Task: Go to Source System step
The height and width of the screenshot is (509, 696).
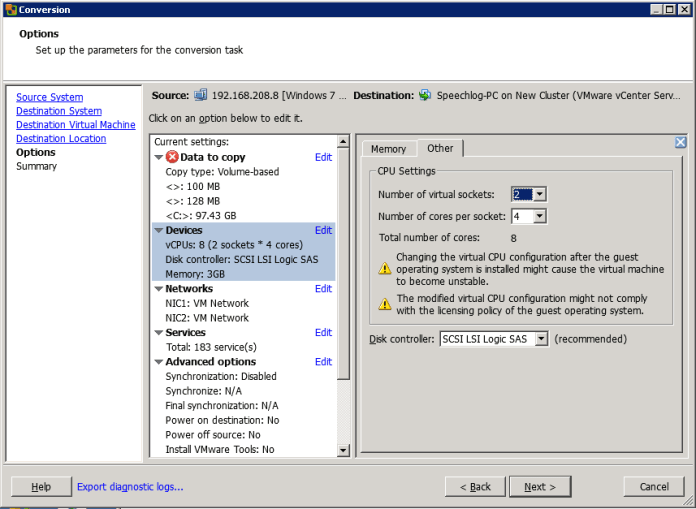Action: pos(49,97)
